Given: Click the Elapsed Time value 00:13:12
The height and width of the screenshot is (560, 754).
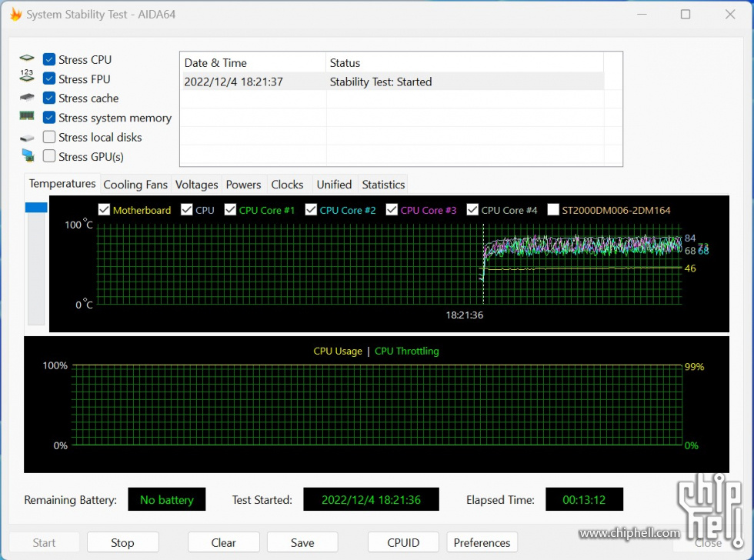Looking at the screenshot, I should pos(584,499).
